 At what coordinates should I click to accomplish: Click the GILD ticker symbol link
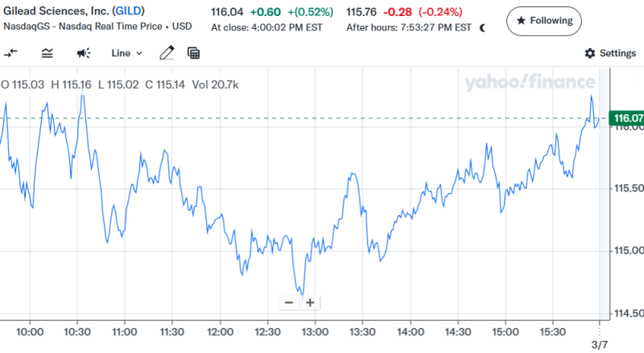coord(129,12)
